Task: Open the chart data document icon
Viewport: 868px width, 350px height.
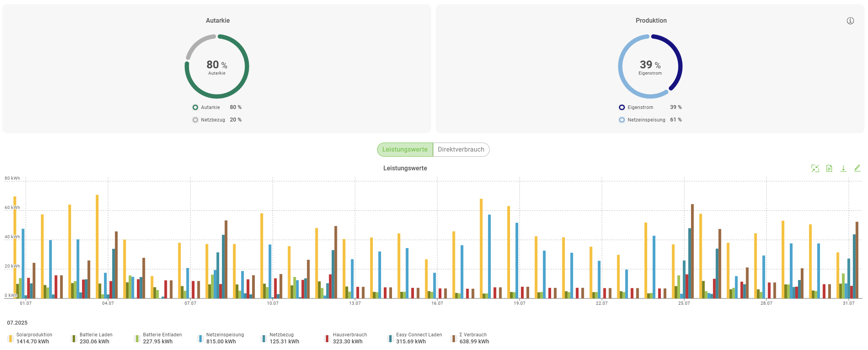Action: [829, 168]
